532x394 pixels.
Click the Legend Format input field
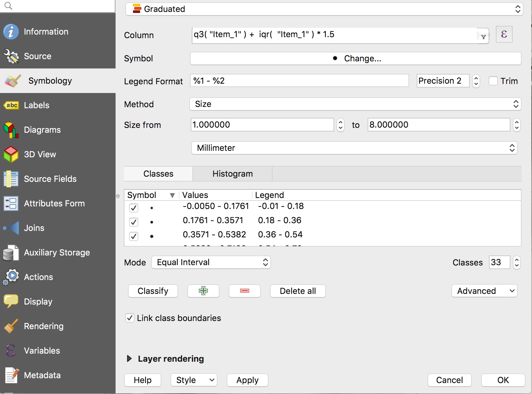[x=300, y=80]
